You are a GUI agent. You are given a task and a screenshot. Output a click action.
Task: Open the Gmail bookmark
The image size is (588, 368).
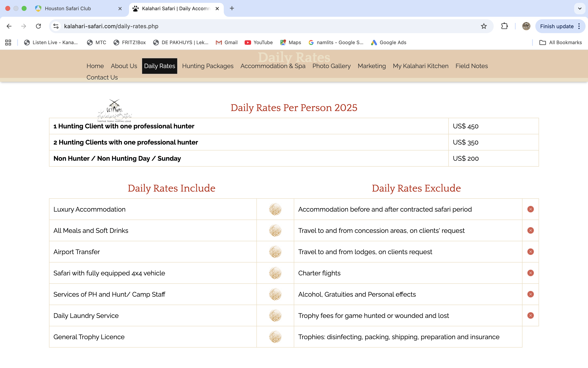[227, 42]
